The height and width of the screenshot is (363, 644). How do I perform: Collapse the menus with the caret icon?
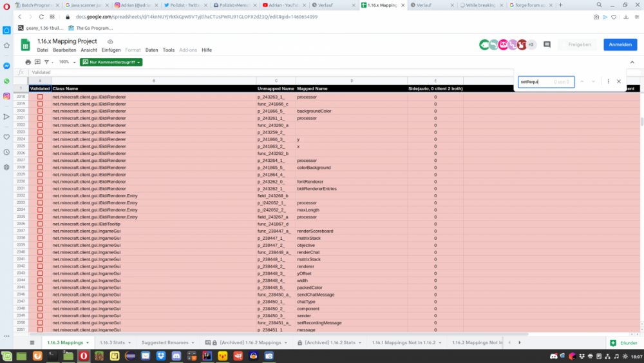[x=632, y=62]
